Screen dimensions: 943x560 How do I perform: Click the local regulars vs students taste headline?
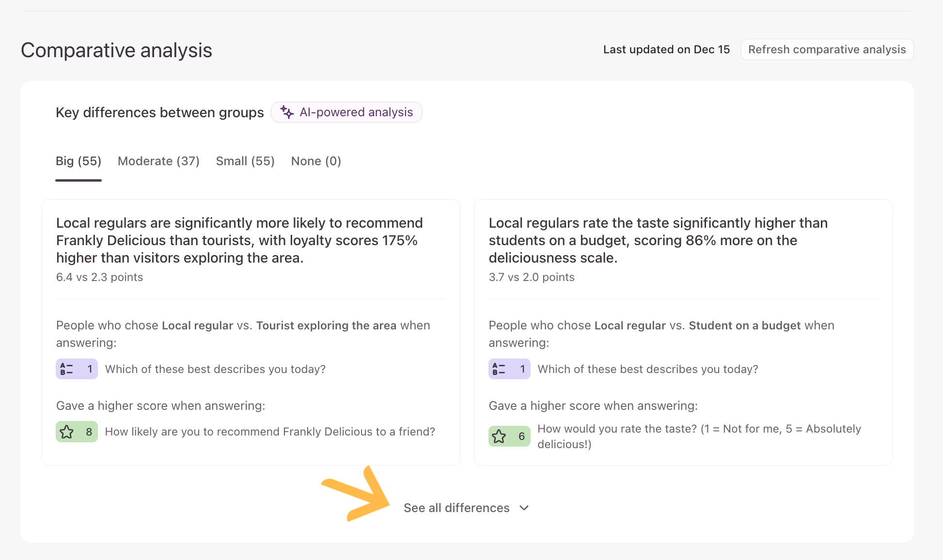(658, 240)
